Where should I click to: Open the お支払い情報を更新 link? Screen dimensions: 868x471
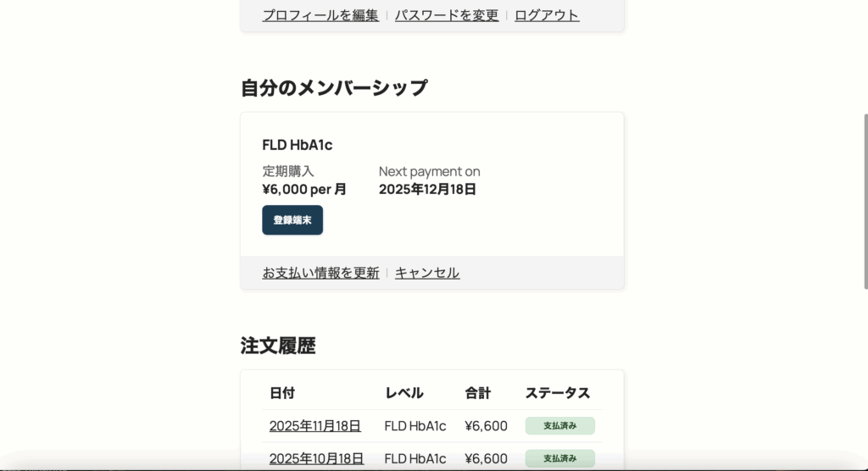click(x=320, y=273)
